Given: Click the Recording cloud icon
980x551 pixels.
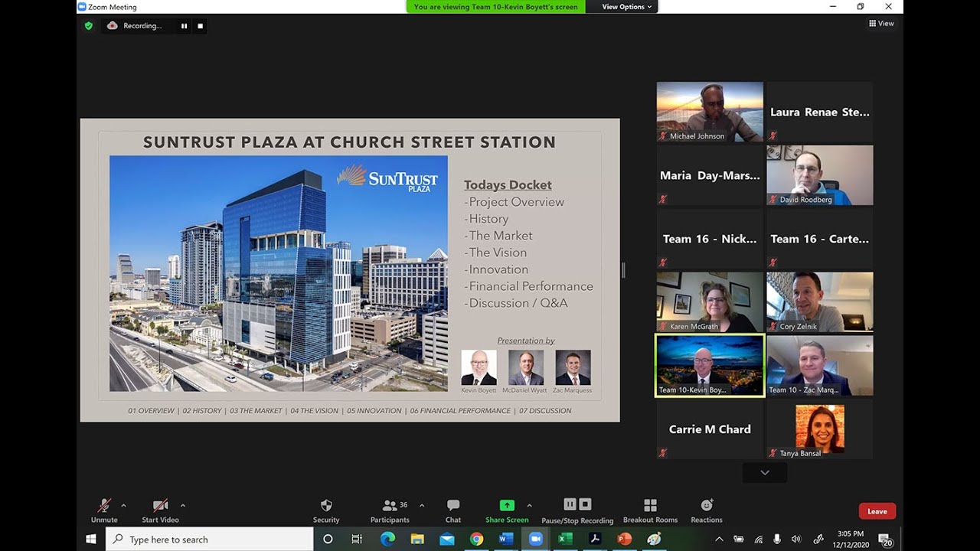Looking at the screenshot, I should [x=113, y=25].
